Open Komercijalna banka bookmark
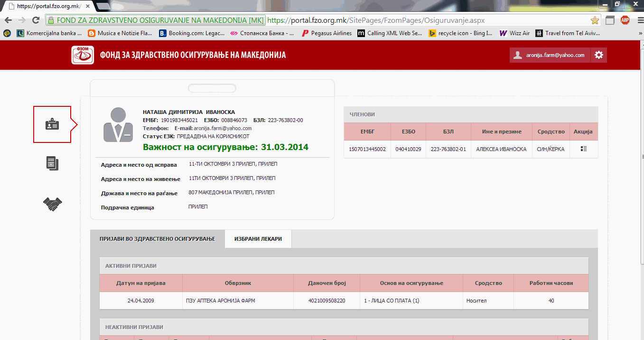644x340 pixels. click(x=49, y=33)
